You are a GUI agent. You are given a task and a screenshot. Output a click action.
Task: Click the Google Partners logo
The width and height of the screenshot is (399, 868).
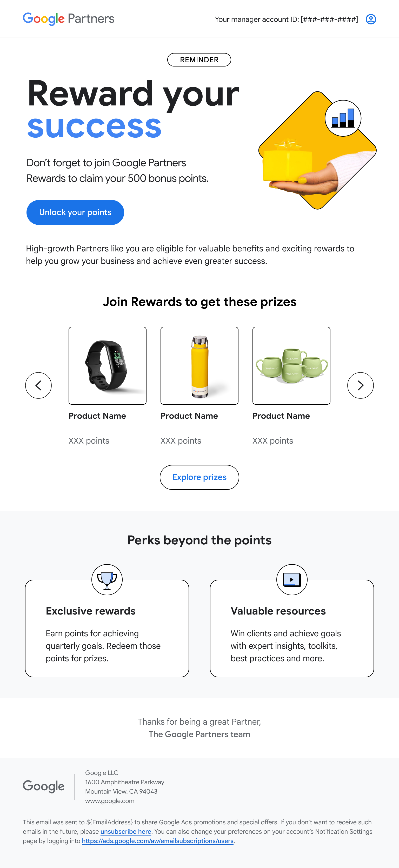(x=69, y=19)
